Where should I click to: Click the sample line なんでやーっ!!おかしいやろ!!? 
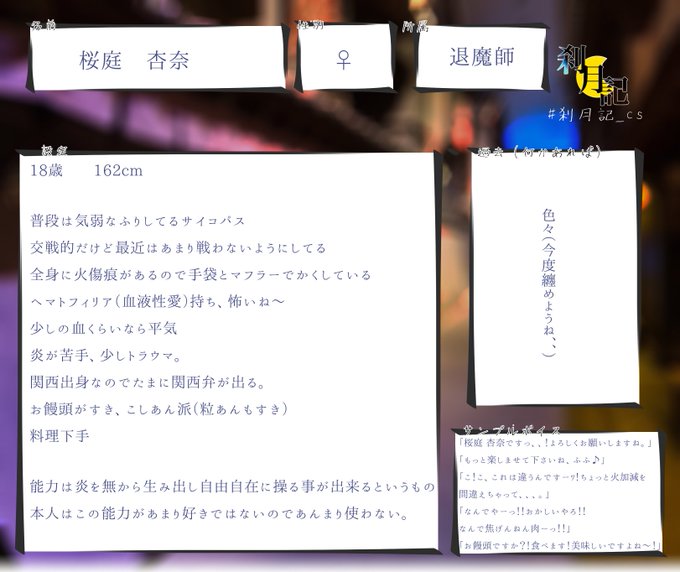(523, 511)
